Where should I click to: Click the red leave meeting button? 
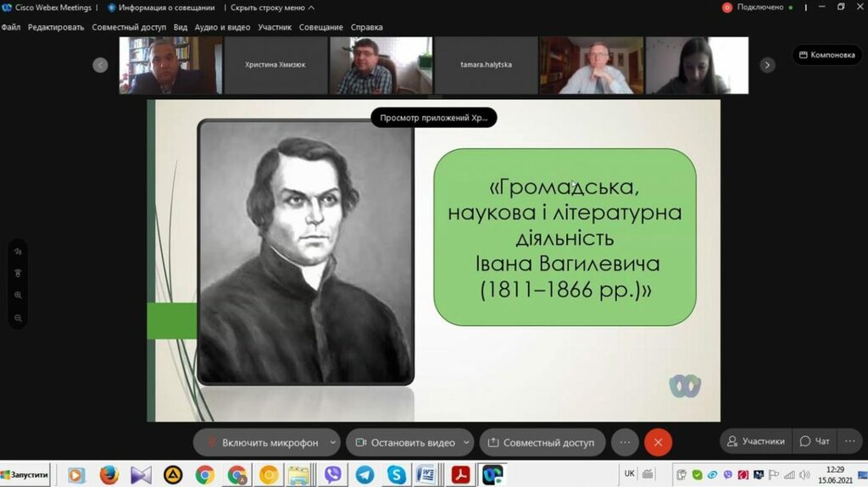pyautogui.click(x=658, y=442)
